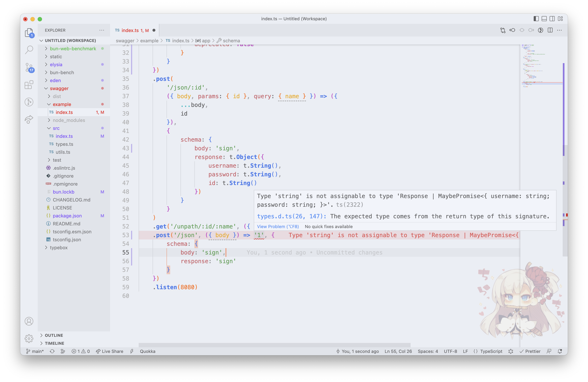Expand the typebox folder
The height and width of the screenshot is (382, 588).
pyautogui.click(x=74, y=247)
